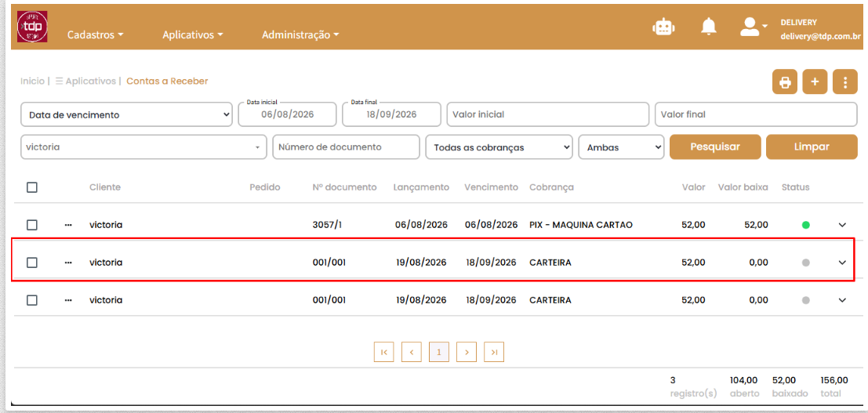
Task: Click the print icon button
Action: [x=784, y=82]
